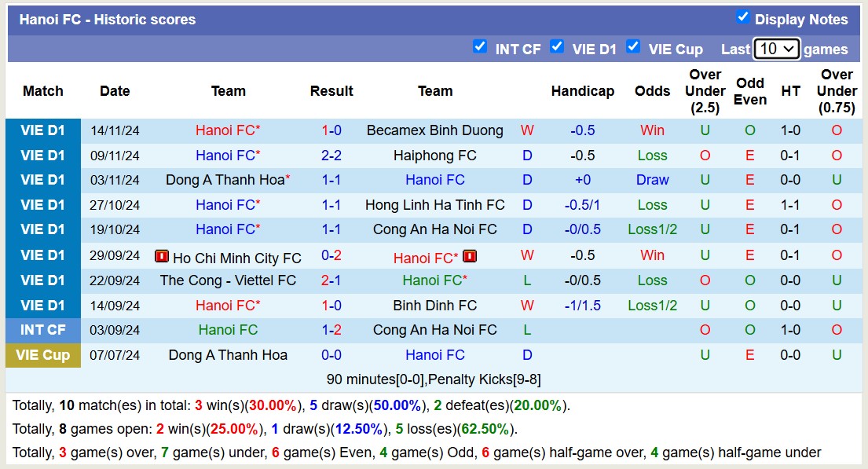
Task: Click the 0-2 result on 29/09/24
Action: point(331,255)
